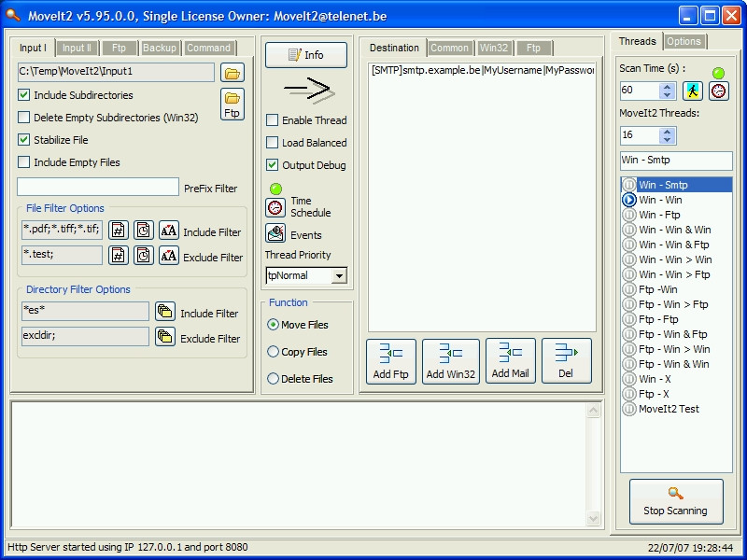
Task: Open the clock option for file Include Filter
Action: click(x=144, y=230)
